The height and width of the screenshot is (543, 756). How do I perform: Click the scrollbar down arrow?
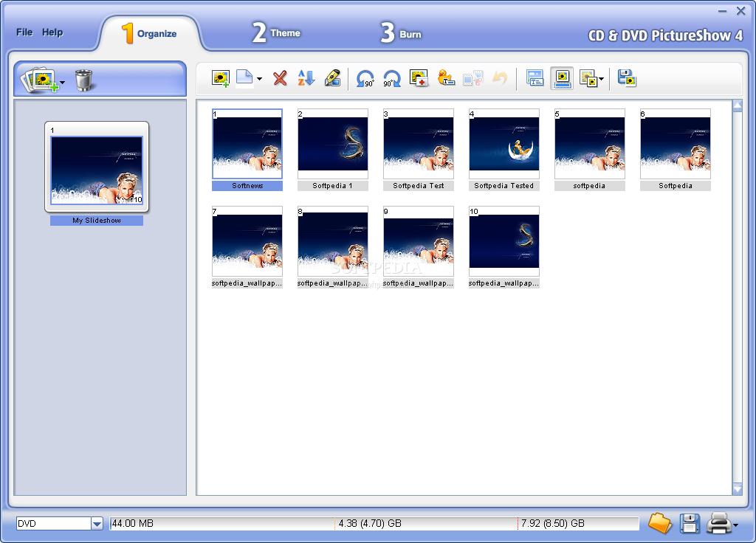(x=738, y=488)
